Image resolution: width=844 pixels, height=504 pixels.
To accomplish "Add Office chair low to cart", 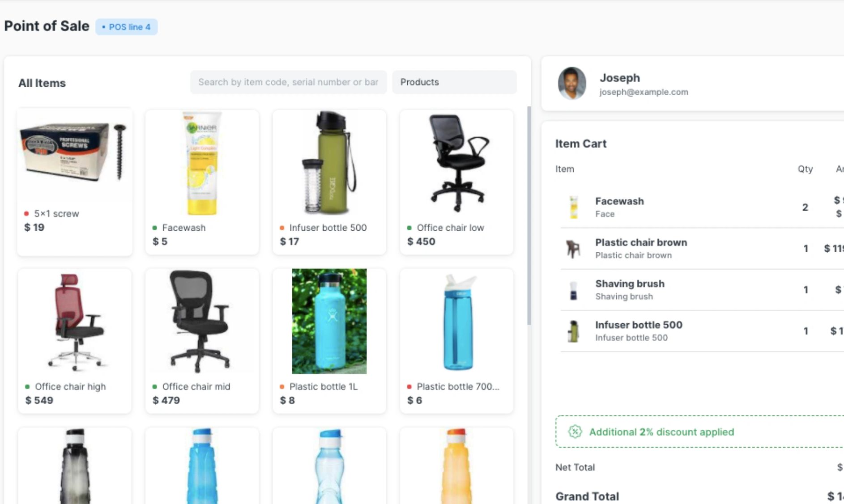I will (456, 182).
